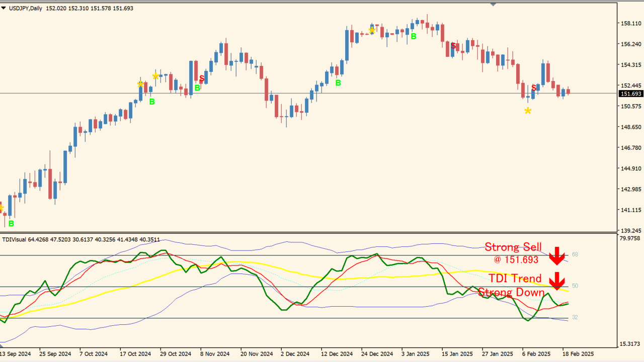Click the Strong Sell signal text
The image size is (644, 362).
click(x=513, y=247)
